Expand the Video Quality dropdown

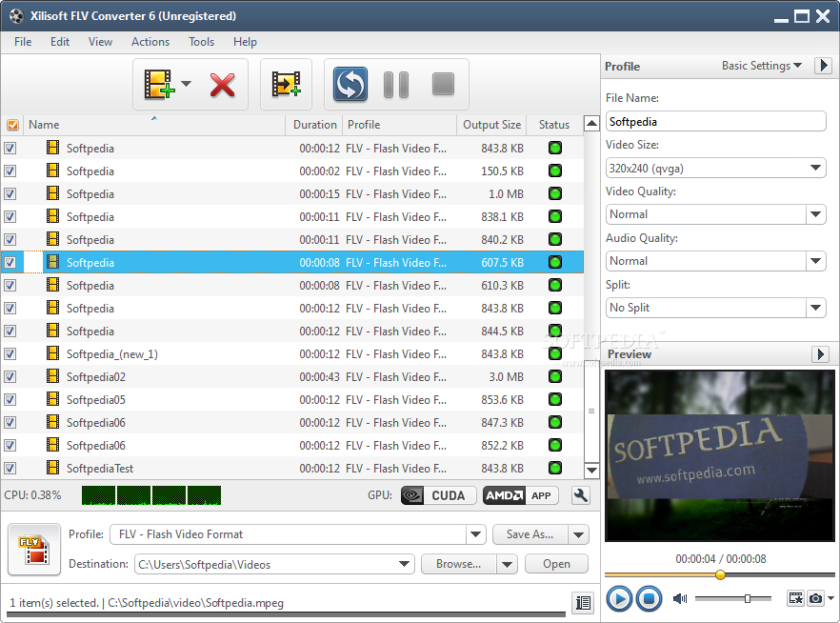pyautogui.click(x=815, y=214)
